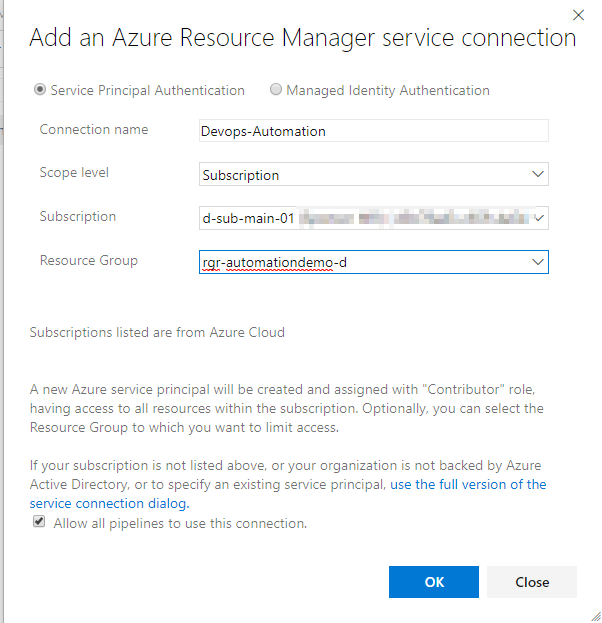Click the 'Managed Identity Authentication' label text

tap(388, 91)
